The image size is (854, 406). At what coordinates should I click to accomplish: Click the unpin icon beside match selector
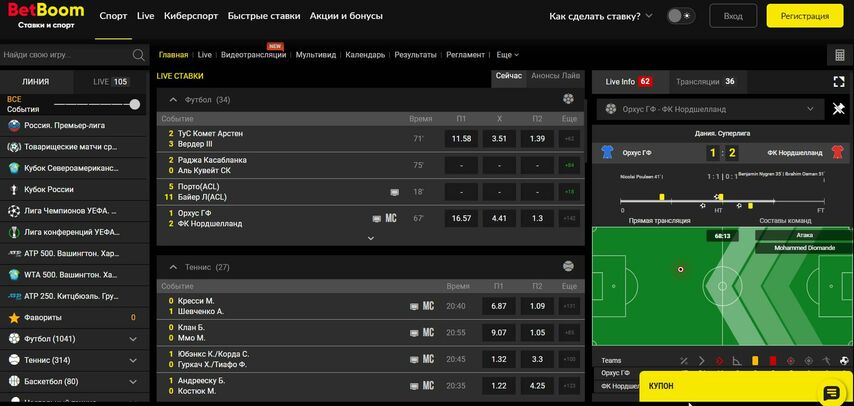[838, 108]
